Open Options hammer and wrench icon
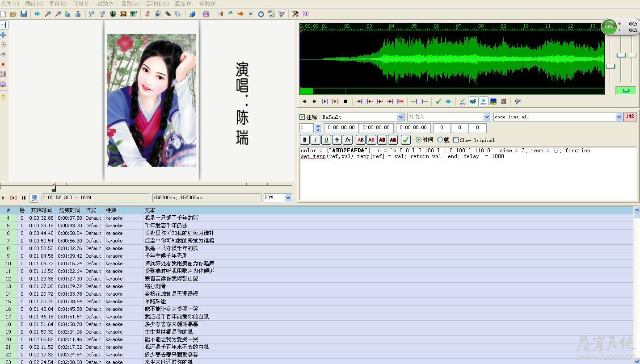Screen dimensions: 640x364 click(295, 14)
